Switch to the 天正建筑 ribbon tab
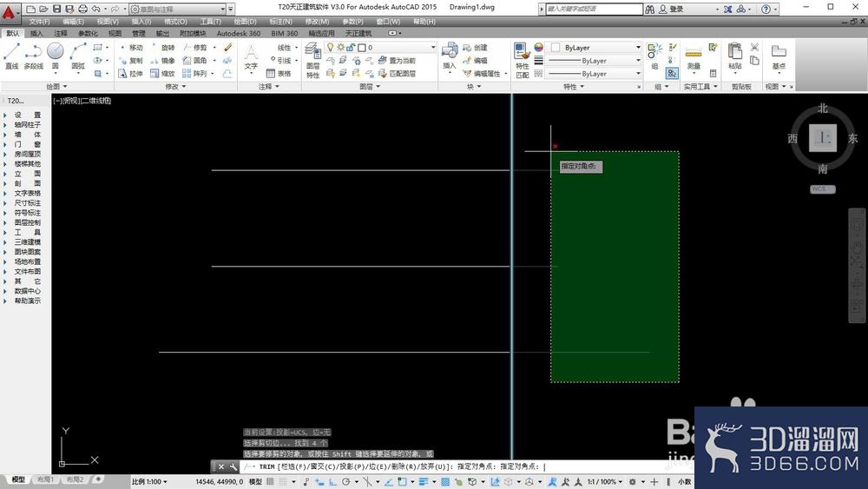The image size is (868, 489). [358, 33]
